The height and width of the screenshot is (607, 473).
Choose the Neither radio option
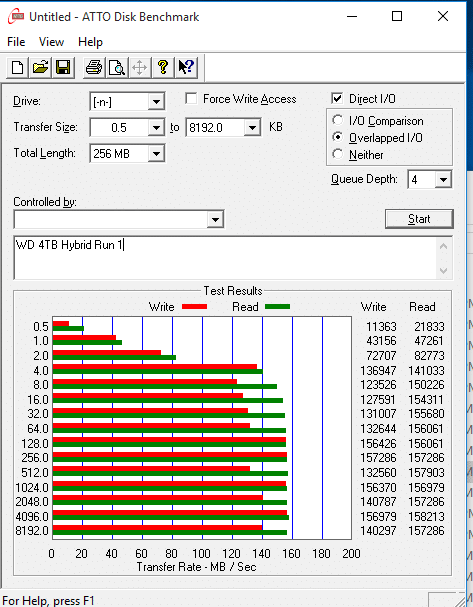(338, 154)
